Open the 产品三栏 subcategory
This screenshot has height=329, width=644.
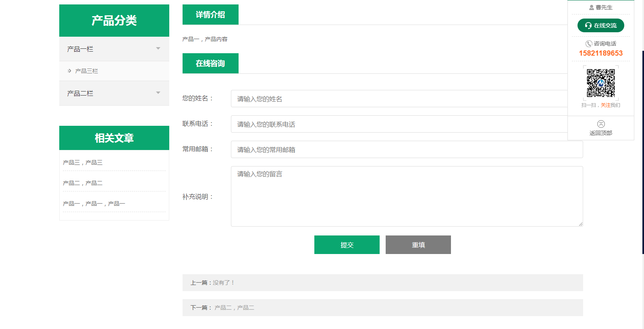[87, 71]
